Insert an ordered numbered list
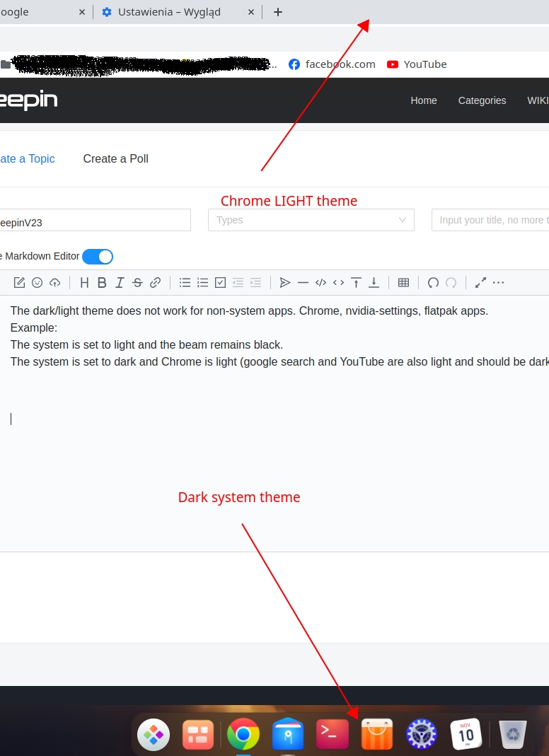549x756 pixels. click(202, 283)
